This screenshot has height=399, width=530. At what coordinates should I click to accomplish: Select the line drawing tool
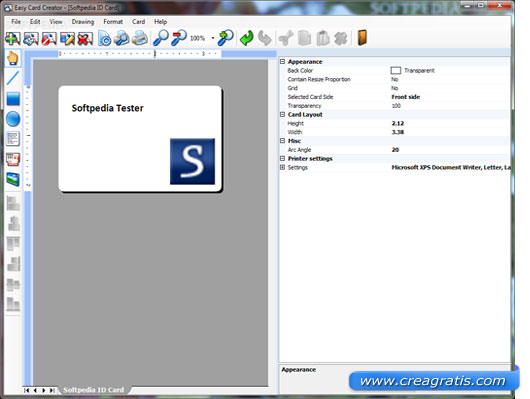tap(13, 78)
